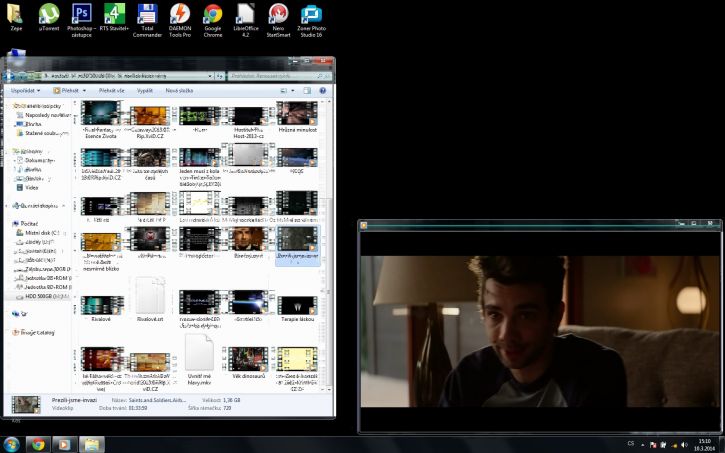Show hidden tray icons arrow
725x453 pixels.
tap(643, 445)
